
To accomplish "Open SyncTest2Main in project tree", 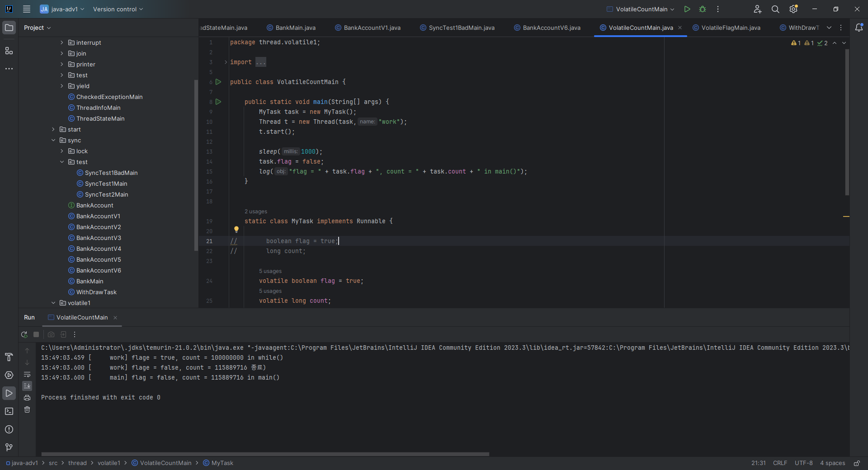I will [106, 194].
